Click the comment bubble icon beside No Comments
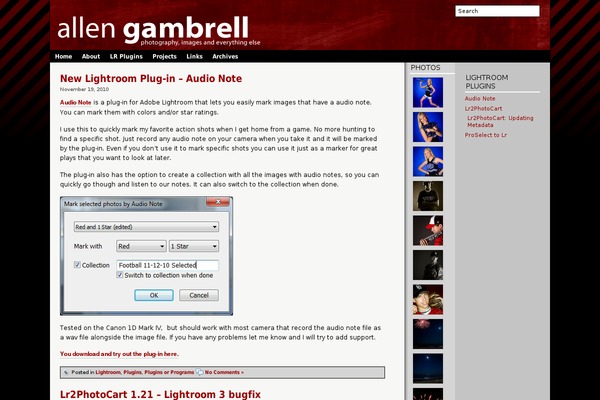 click(x=200, y=372)
